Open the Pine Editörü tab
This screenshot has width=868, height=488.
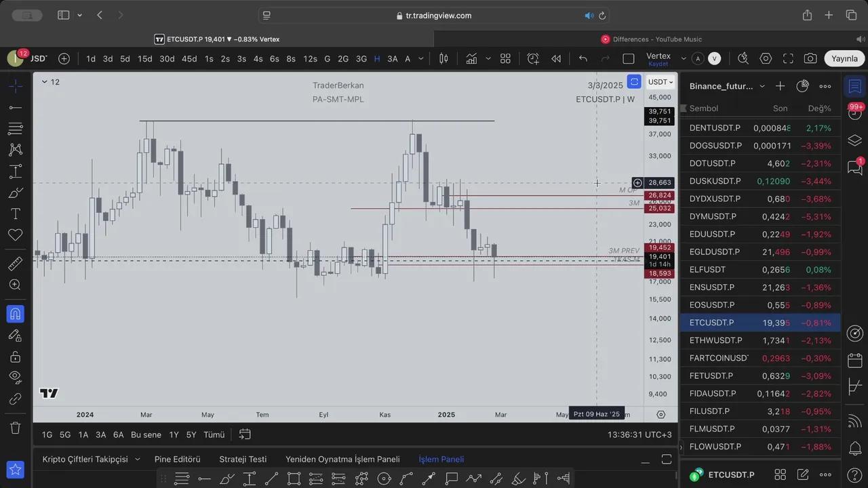177,459
